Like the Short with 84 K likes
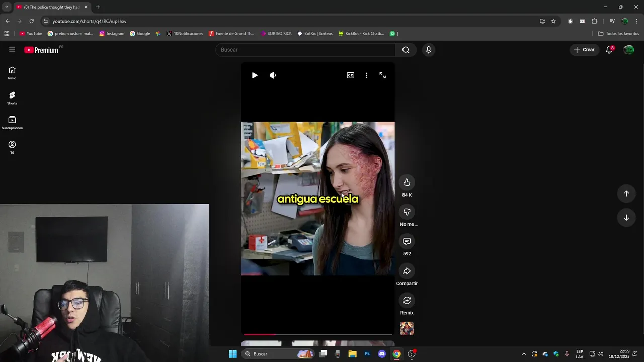The height and width of the screenshot is (362, 644). [407, 183]
